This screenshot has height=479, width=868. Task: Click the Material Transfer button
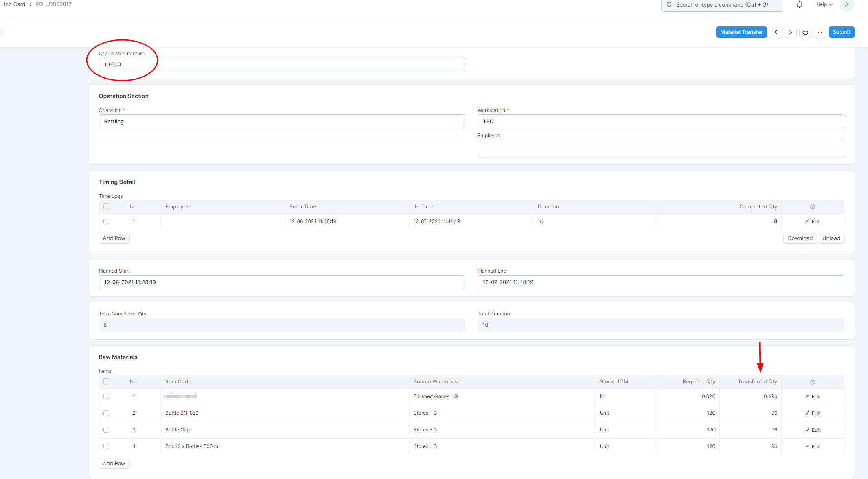tap(741, 32)
